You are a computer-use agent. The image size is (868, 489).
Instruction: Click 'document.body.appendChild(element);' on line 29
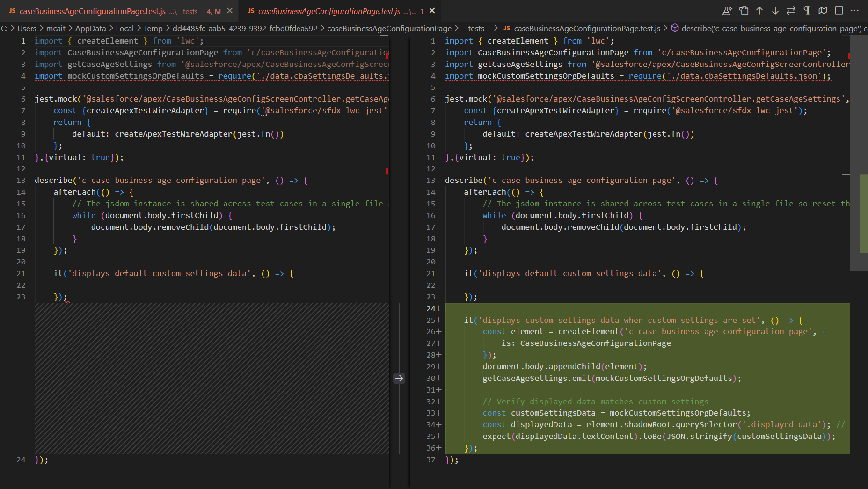(x=565, y=366)
